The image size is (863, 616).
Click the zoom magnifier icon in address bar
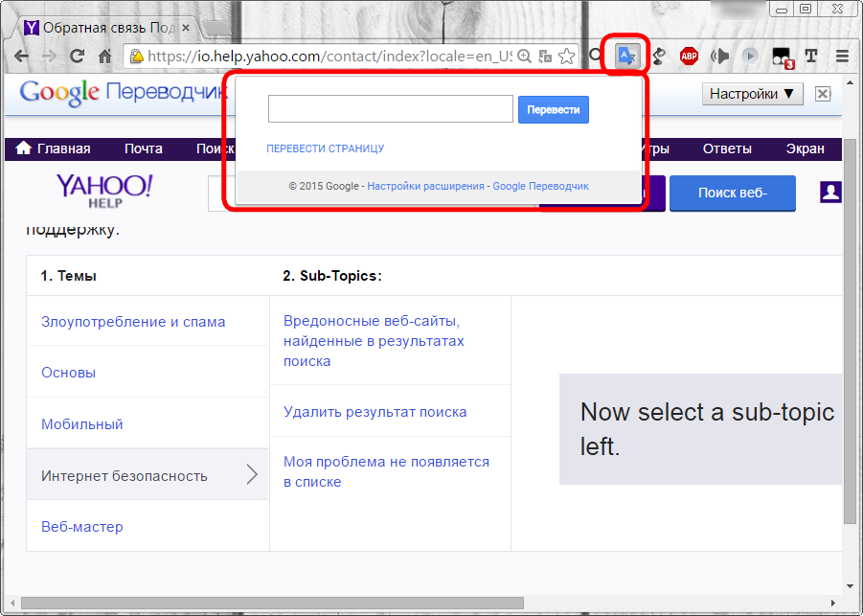click(x=525, y=56)
